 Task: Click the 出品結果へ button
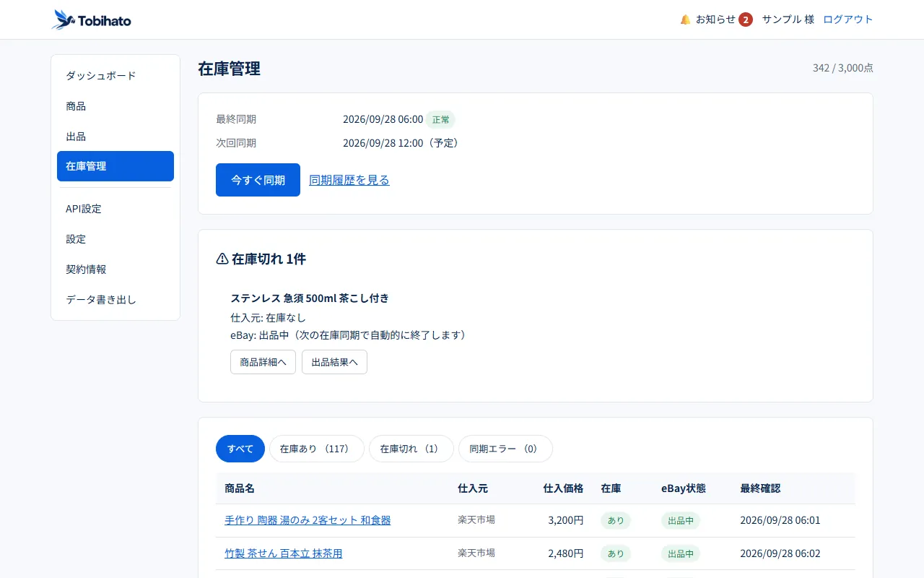334,362
